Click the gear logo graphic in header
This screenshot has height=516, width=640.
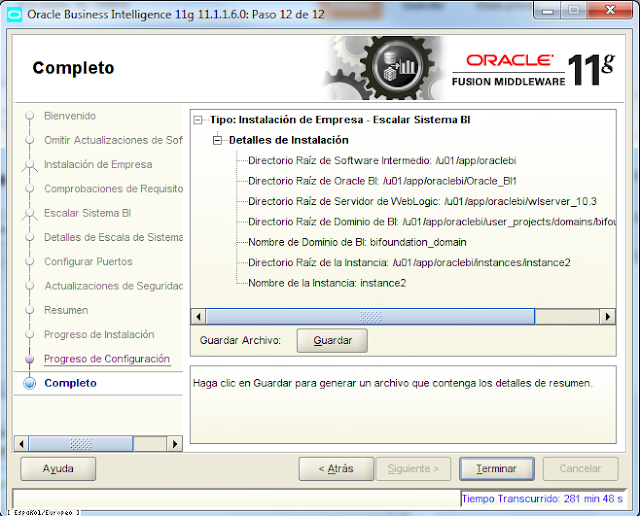[385, 68]
